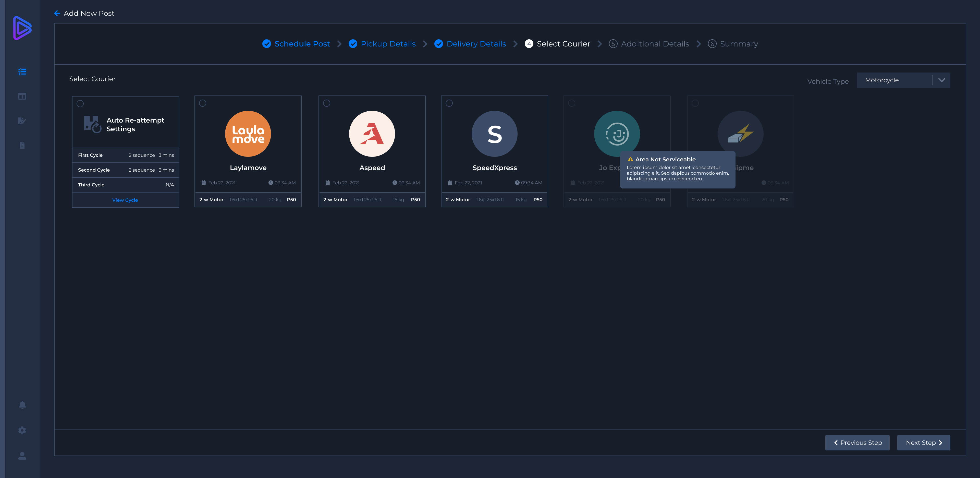Viewport: 980px width, 478px height.
Task: Open the document sidebar icon
Action: (22, 145)
